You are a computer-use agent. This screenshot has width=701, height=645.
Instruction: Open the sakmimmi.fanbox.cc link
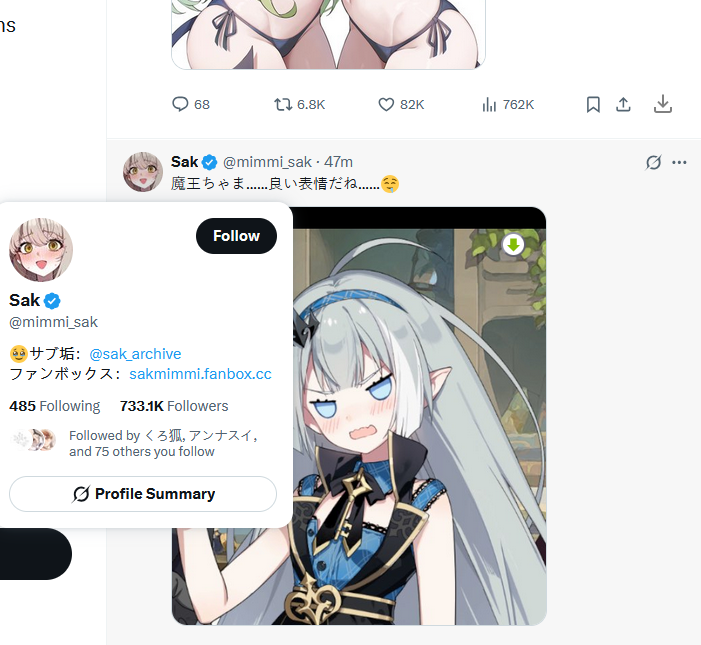click(200, 374)
